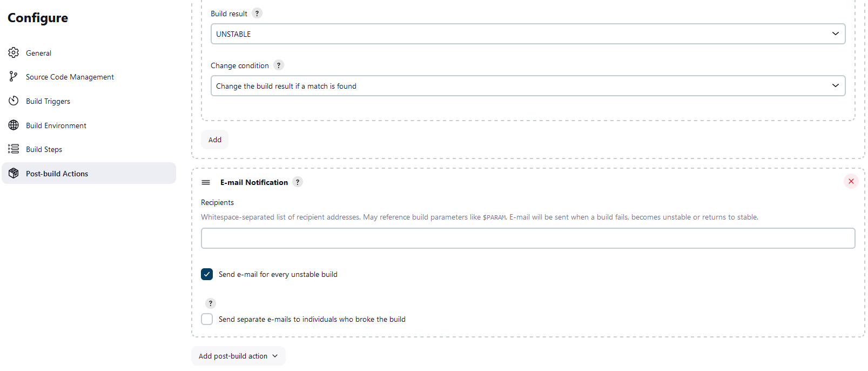Switch to the Build Triggers section
The height and width of the screenshot is (371, 868).
pos(48,101)
